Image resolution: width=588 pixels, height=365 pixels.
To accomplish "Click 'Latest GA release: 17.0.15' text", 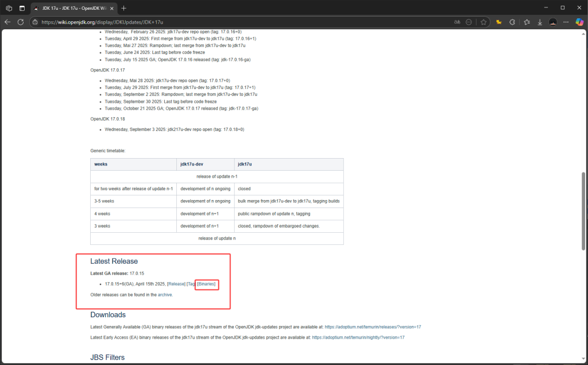I will pyautogui.click(x=117, y=274).
